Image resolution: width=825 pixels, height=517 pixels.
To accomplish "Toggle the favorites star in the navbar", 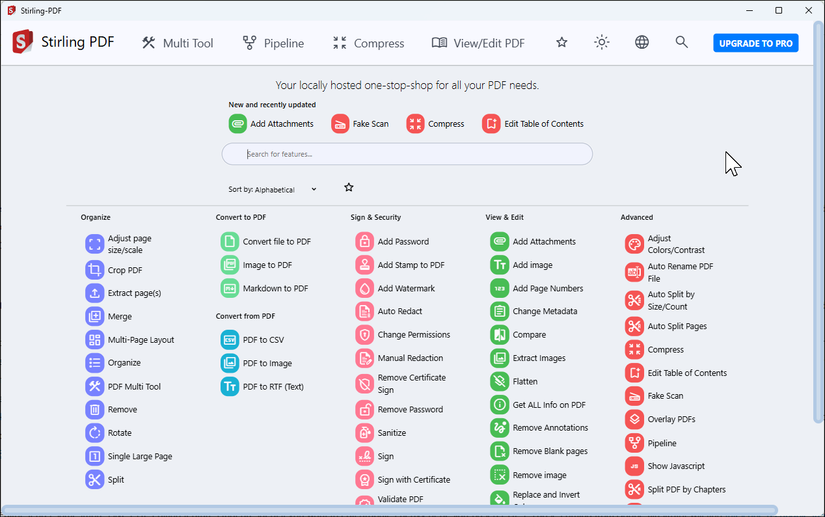I will point(562,43).
